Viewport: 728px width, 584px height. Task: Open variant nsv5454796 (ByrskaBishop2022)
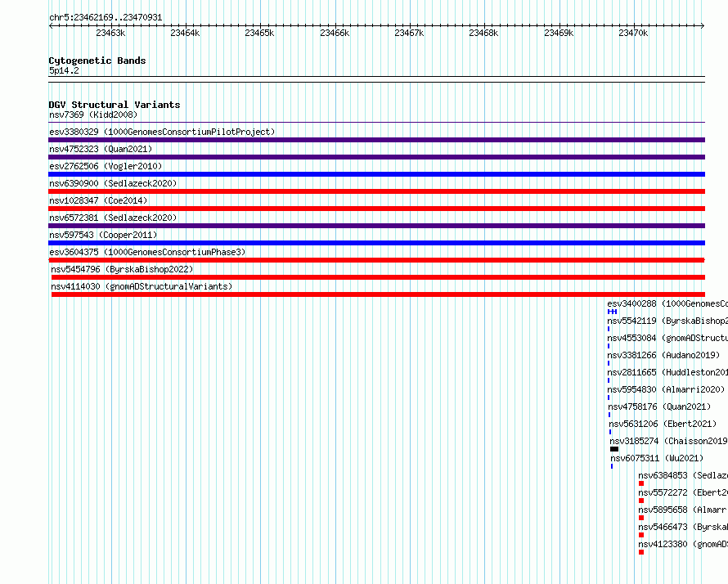(122, 269)
